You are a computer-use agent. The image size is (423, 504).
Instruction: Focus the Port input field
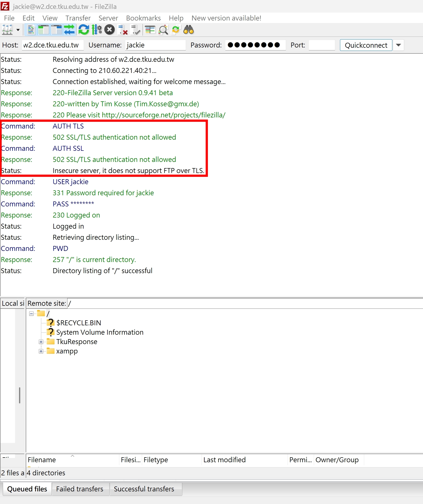tap(322, 45)
